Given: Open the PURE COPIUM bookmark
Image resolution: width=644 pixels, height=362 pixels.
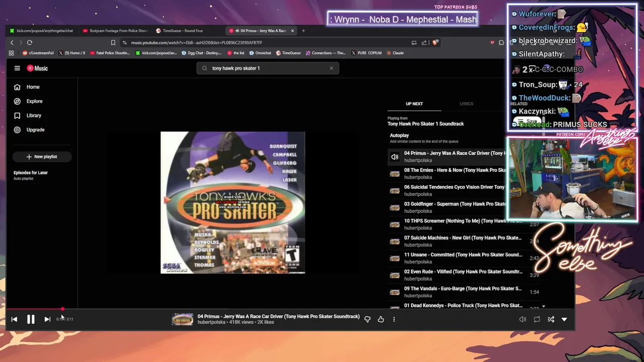Looking at the screenshot, I should (366, 53).
